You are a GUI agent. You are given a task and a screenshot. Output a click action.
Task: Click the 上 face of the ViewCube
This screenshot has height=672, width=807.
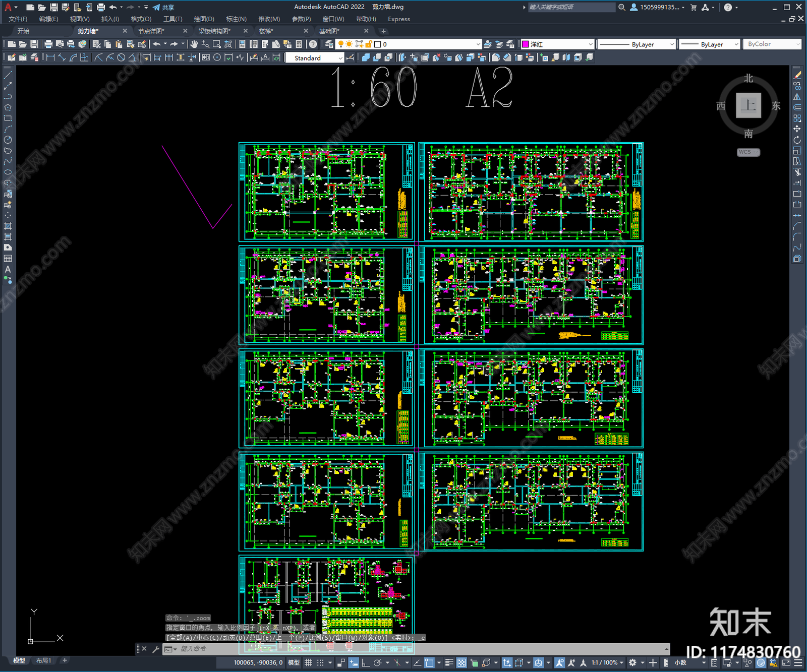pyautogui.click(x=748, y=106)
